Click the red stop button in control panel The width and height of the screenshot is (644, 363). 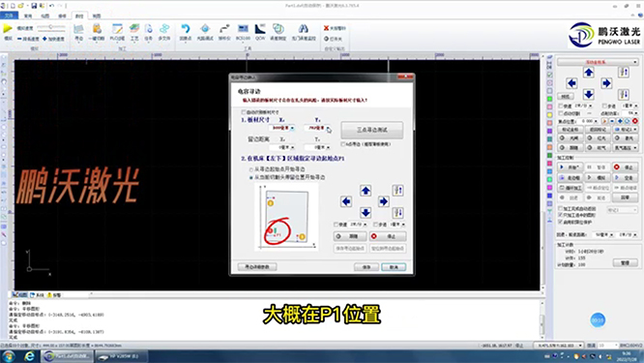click(x=625, y=166)
